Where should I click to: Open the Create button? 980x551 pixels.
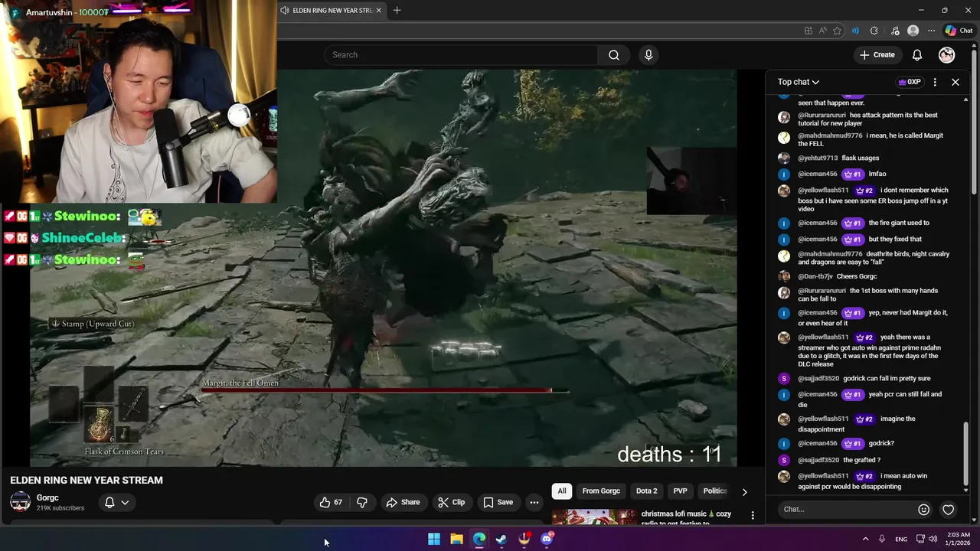click(877, 55)
